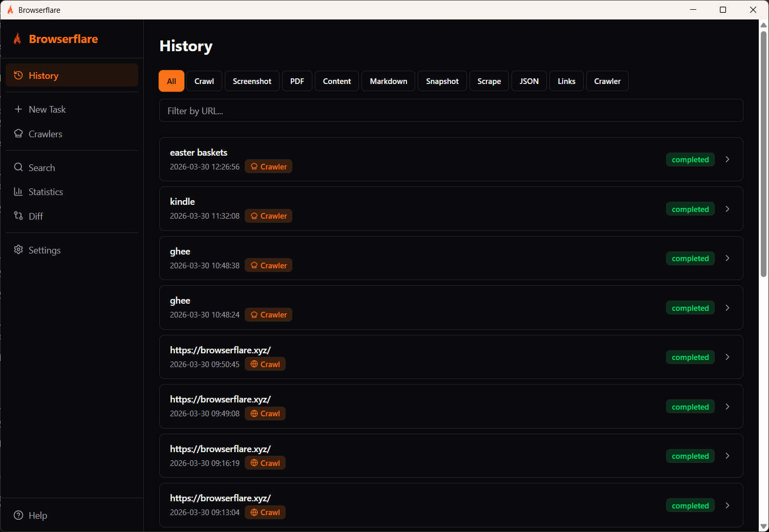Click the scrollbar up arrow
Image resolution: width=769 pixels, height=532 pixels.
click(763, 25)
